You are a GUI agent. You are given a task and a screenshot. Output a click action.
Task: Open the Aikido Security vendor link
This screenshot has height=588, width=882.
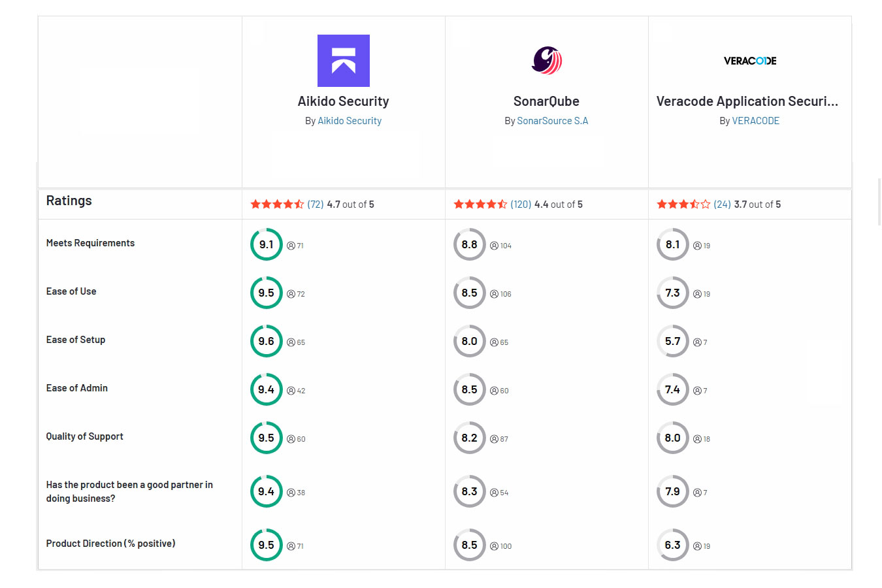point(350,121)
